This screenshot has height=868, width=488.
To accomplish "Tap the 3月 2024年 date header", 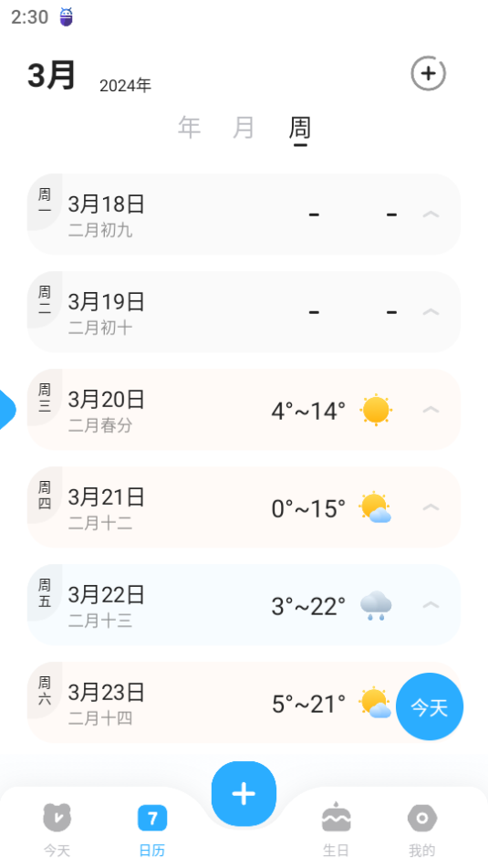I will pyautogui.click(x=89, y=77).
